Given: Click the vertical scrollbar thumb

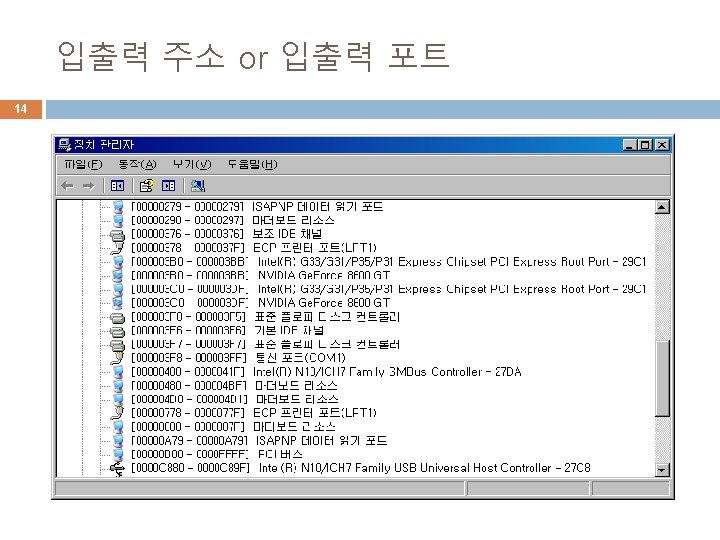Looking at the screenshot, I should point(662,378).
